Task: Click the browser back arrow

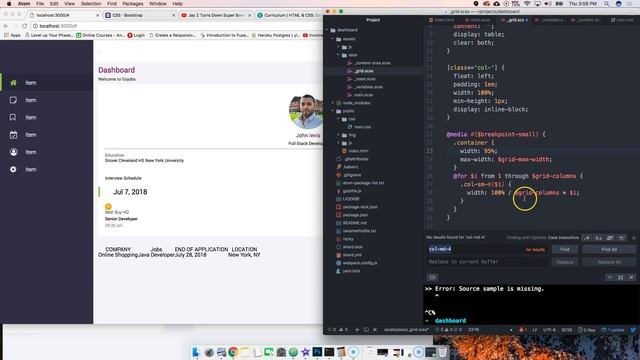Action: [6, 26]
